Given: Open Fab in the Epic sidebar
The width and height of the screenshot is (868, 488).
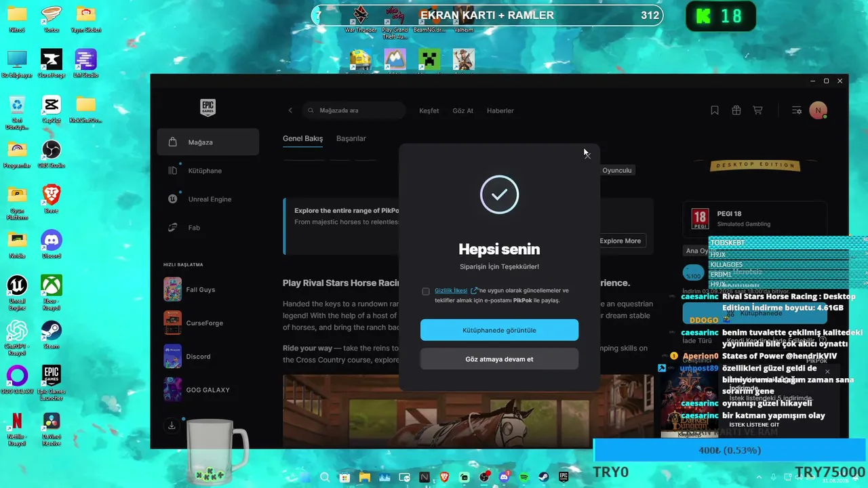Looking at the screenshot, I should click(208, 228).
